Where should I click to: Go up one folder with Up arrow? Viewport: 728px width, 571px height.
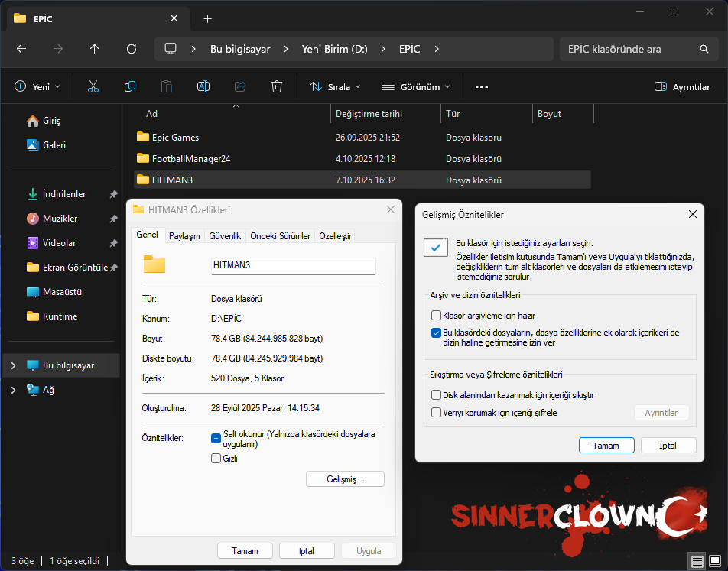pos(95,49)
